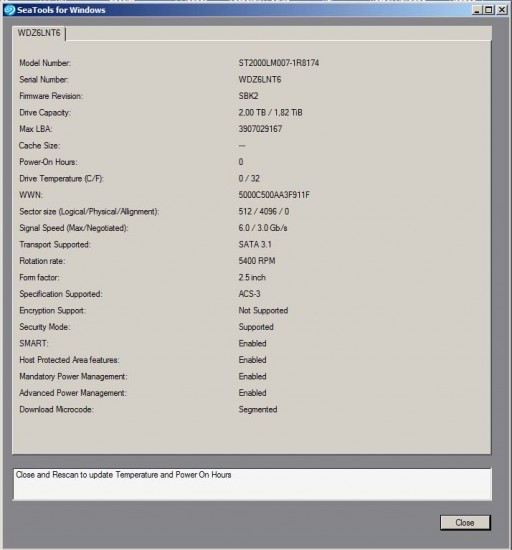The height and width of the screenshot is (550, 512).
Task: Click the Max LBA label
Action: pos(36,129)
